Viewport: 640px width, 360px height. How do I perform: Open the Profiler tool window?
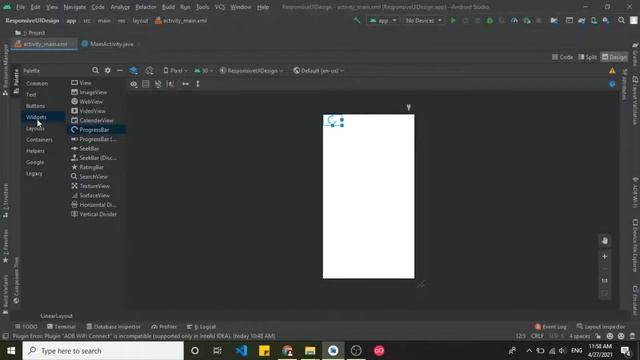164,327
